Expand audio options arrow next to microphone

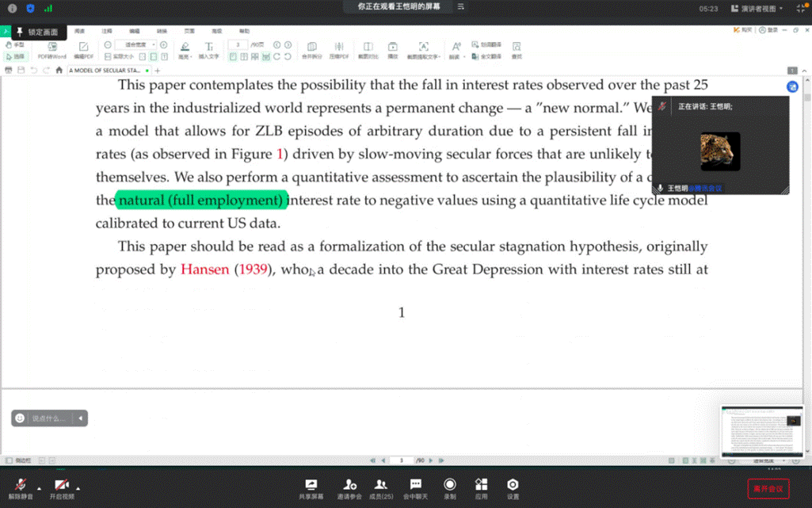38,487
